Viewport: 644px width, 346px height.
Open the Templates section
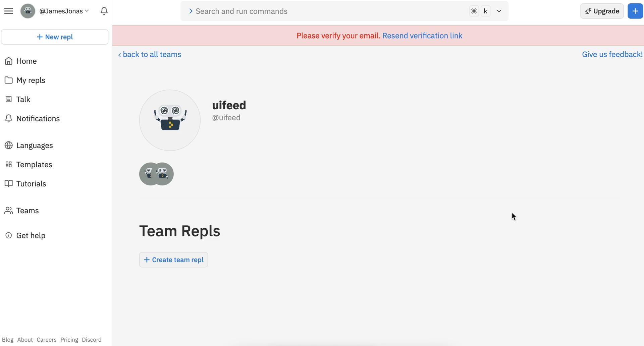[34, 165]
